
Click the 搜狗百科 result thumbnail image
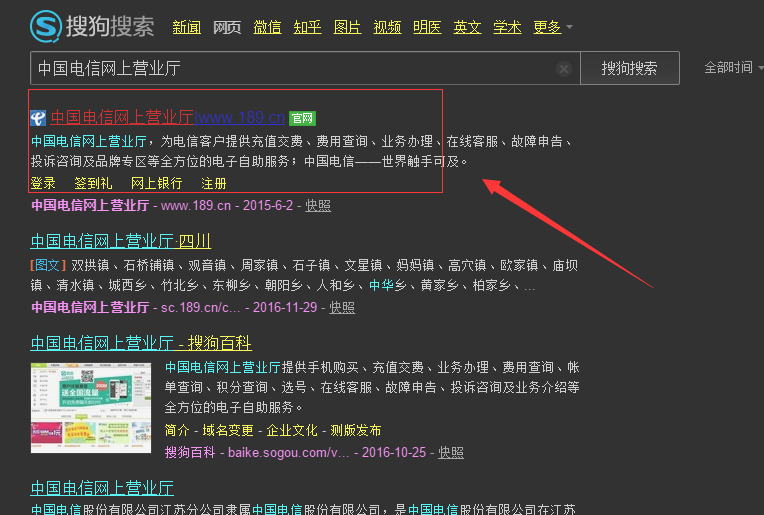pos(91,408)
